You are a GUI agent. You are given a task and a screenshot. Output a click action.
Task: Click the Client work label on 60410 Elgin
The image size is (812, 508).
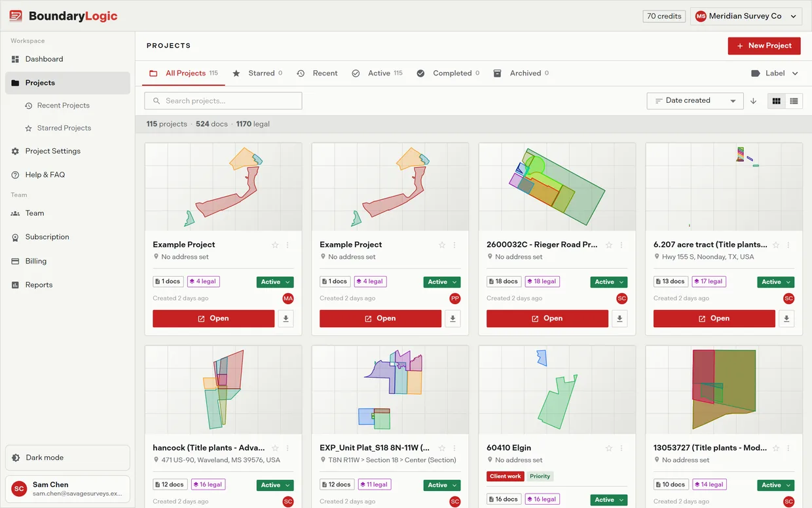point(506,477)
